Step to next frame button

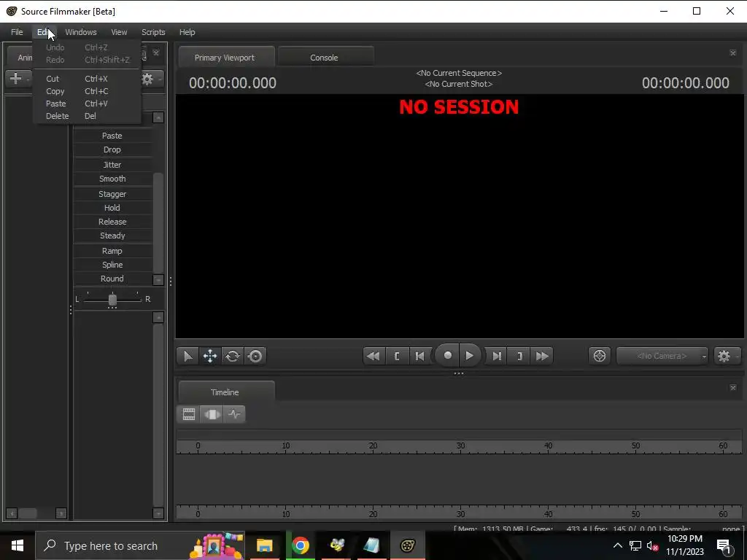(x=496, y=356)
